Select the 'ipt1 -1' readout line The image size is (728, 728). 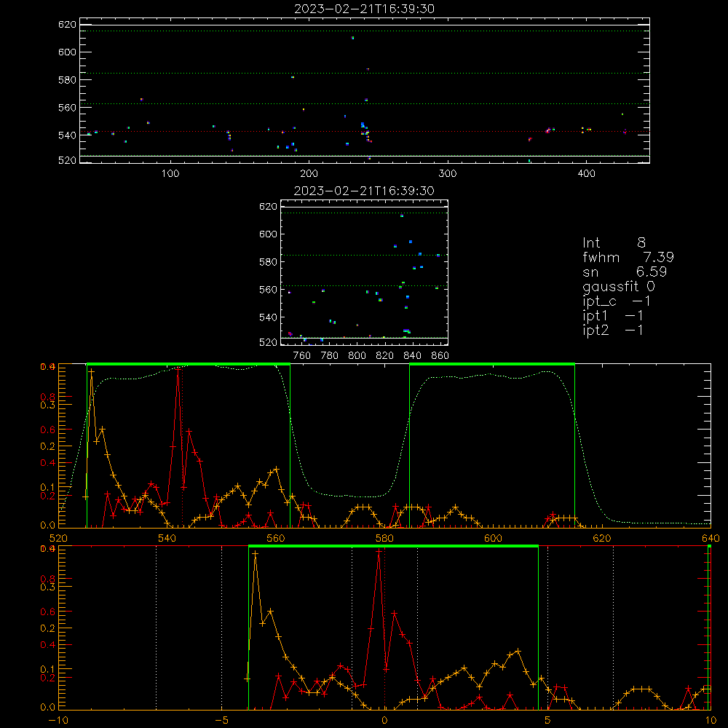[613, 316]
